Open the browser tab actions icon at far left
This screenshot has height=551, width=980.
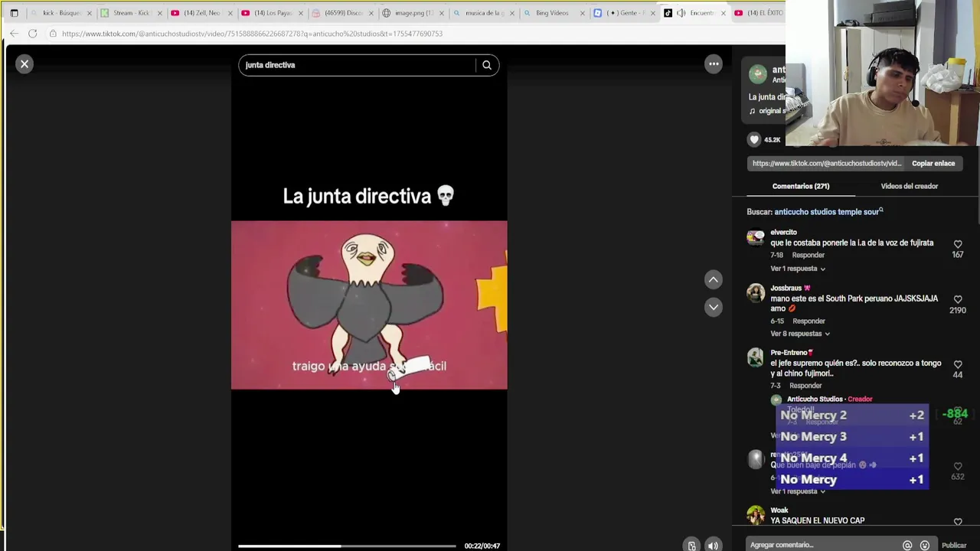(x=14, y=13)
